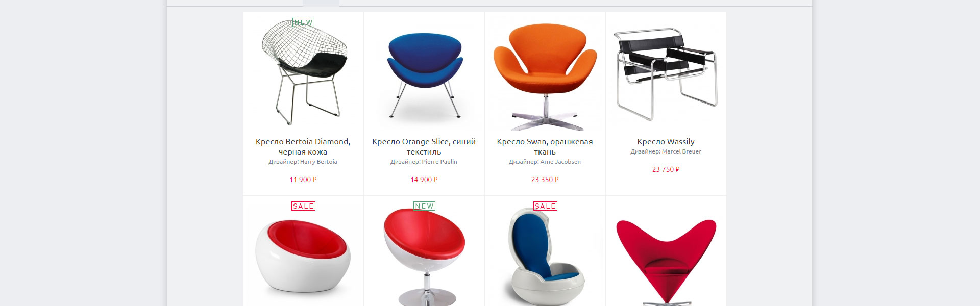This screenshot has height=306, width=980.
Task: Open the Кресло Wassily title link
Action: click(666, 142)
